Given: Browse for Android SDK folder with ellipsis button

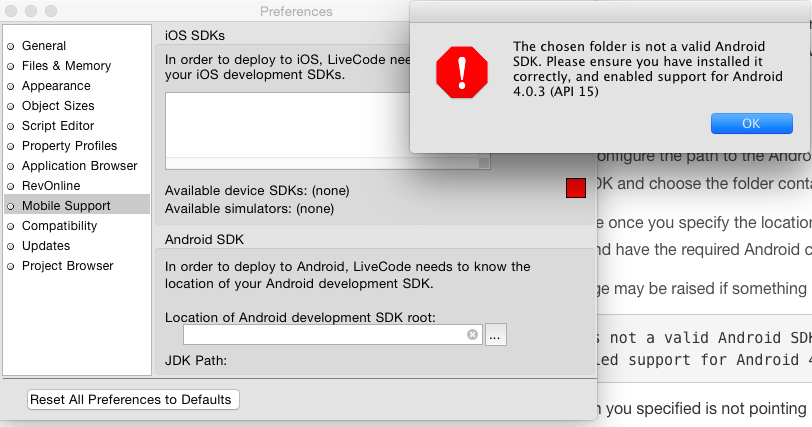Looking at the screenshot, I should (x=496, y=335).
